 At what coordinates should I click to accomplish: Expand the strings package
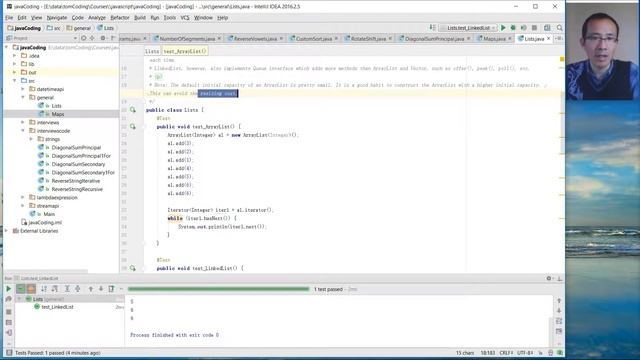(31, 139)
